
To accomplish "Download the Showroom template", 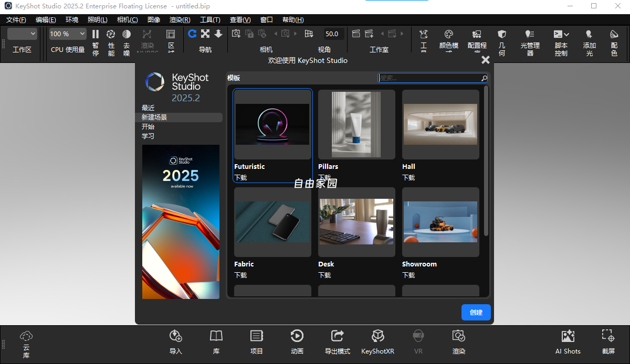I will tap(408, 275).
